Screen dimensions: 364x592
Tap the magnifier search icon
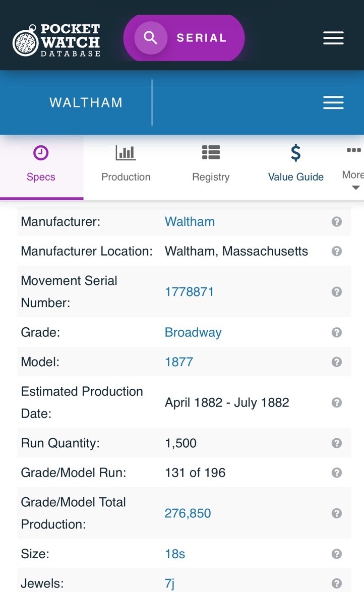pyautogui.click(x=151, y=38)
